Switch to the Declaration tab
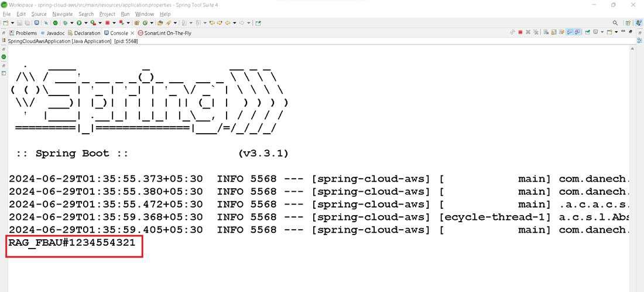This screenshot has width=644, height=292. pos(84,33)
